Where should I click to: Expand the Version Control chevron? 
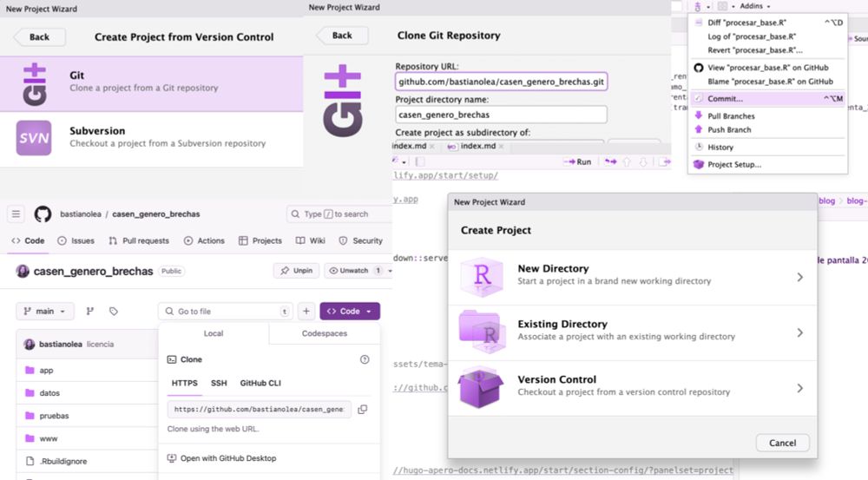pos(800,388)
